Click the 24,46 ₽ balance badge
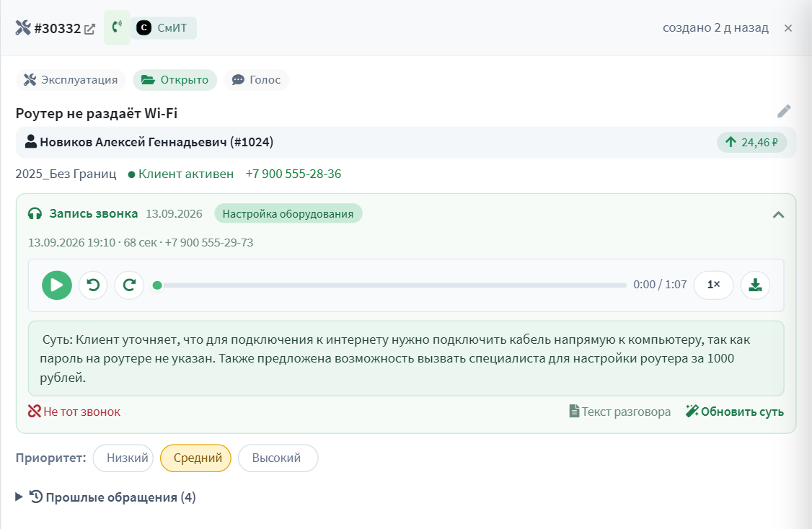812x529 pixels. point(752,143)
